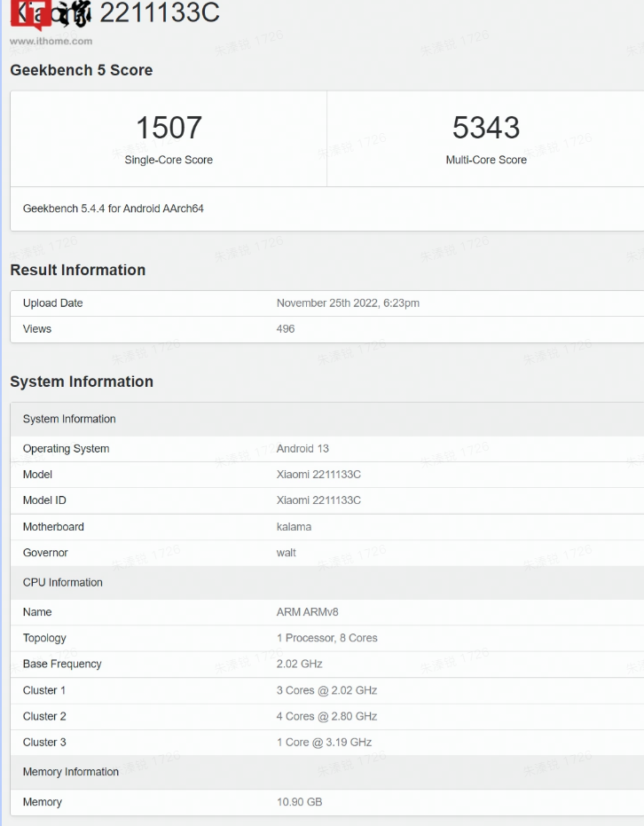Viewport: 644px width, 826px height.
Task: Click the System Information section heading
Action: pos(82,382)
